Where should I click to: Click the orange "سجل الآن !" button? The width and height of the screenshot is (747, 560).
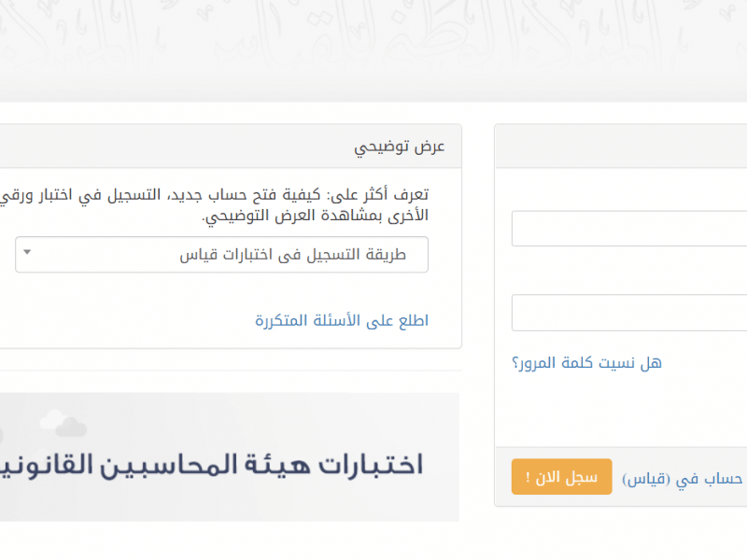click(562, 477)
